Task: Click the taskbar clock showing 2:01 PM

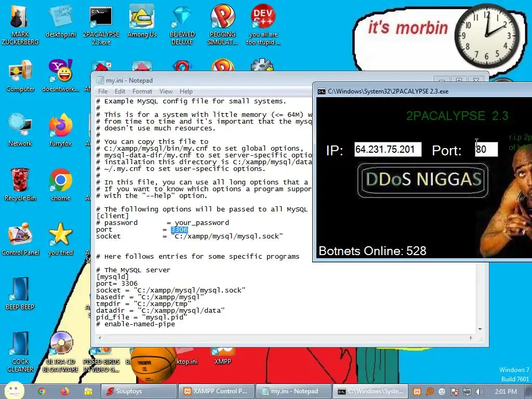Action: (506, 392)
